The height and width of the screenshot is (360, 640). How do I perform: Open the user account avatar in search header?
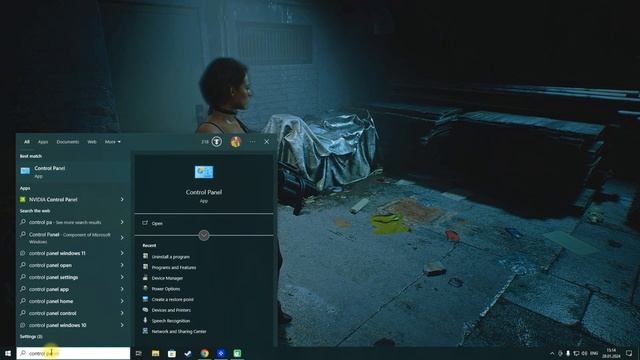[236, 142]
